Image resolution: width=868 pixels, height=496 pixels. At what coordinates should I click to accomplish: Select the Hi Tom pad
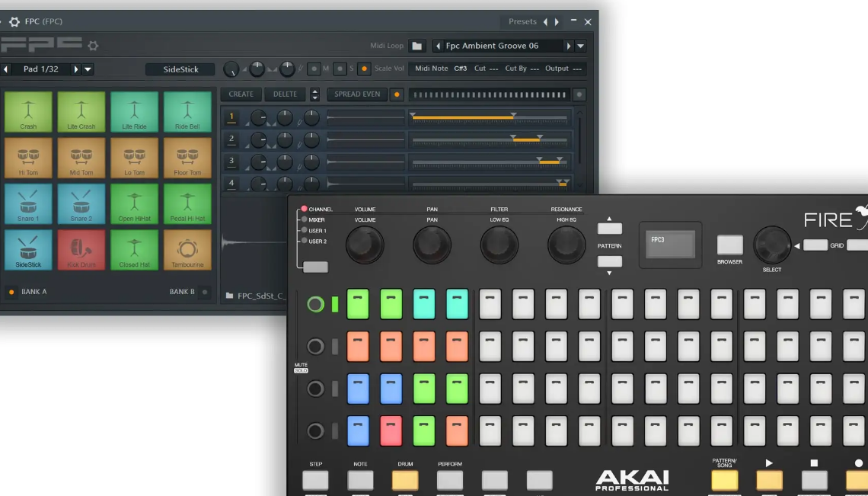tap(28, 158)
